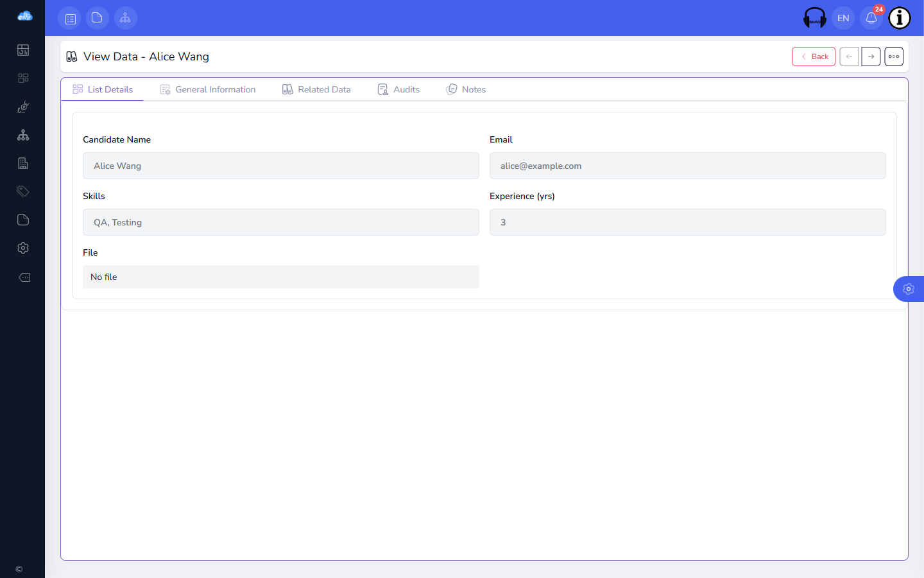
Task: Open the Notes tab
Action: tap(466, 89)
